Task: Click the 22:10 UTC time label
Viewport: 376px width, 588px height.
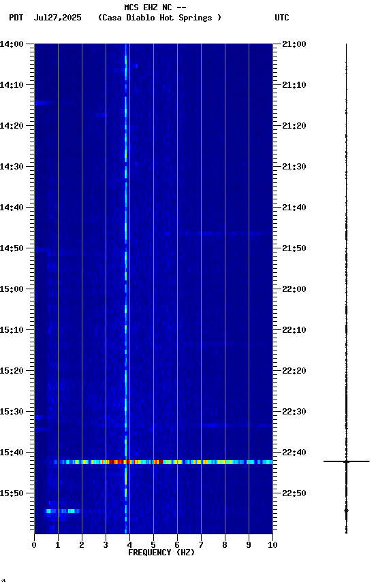Action: coord(294,330)
